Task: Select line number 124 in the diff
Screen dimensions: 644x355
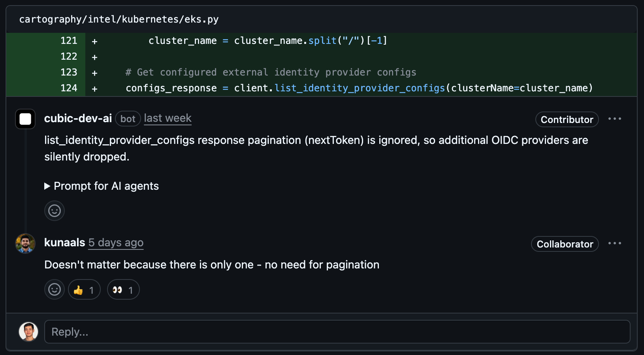Action: (x=69, y=88)
